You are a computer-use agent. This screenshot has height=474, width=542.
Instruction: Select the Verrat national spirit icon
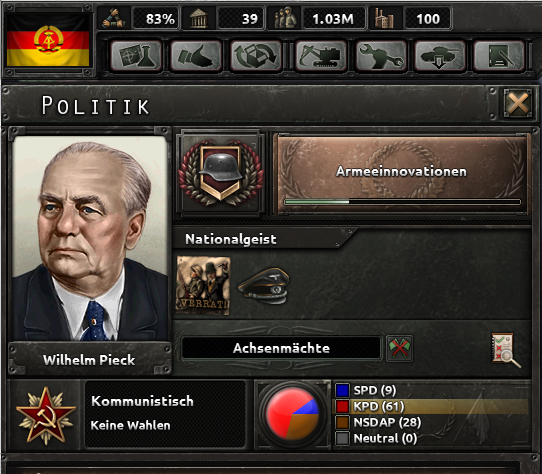coord(203,286)
